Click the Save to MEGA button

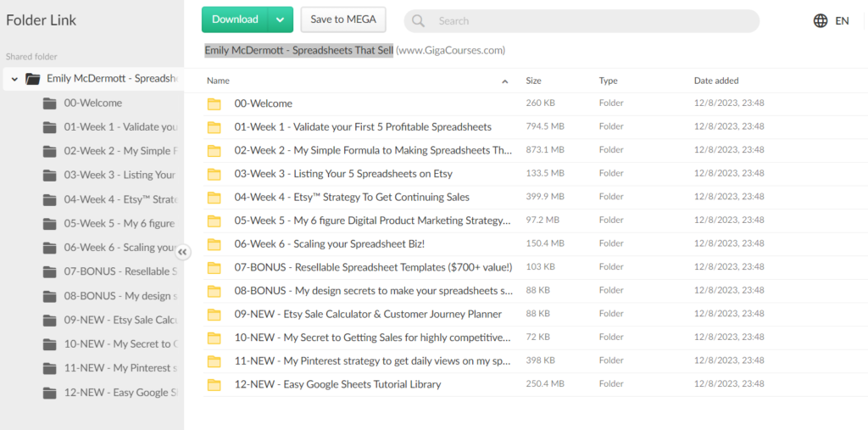[343, 20]
